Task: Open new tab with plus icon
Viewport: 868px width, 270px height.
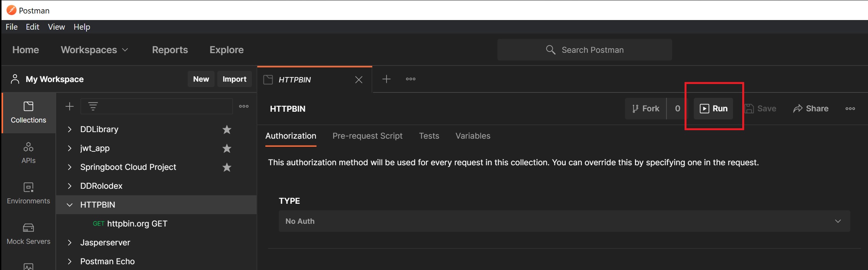Action: click(386, 79)
